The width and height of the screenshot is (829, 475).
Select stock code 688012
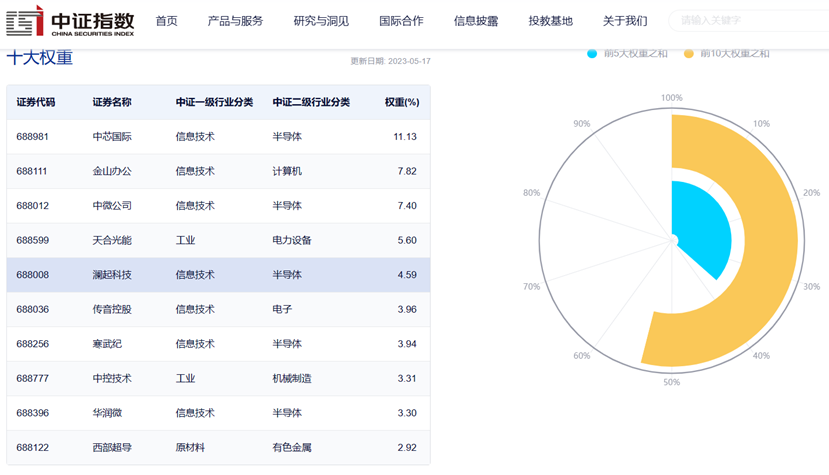(x=32, y=206)
